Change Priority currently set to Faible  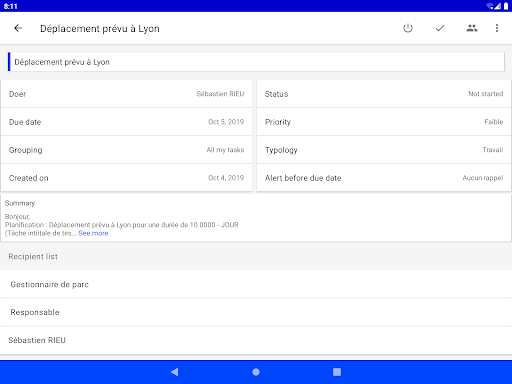coord(384,122)
